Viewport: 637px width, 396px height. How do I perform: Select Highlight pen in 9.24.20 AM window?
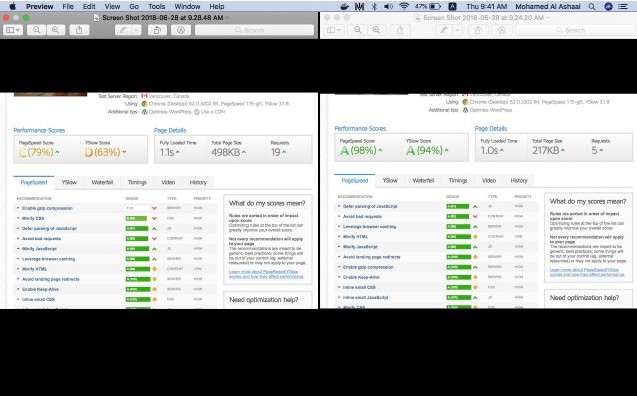point(444,30)
